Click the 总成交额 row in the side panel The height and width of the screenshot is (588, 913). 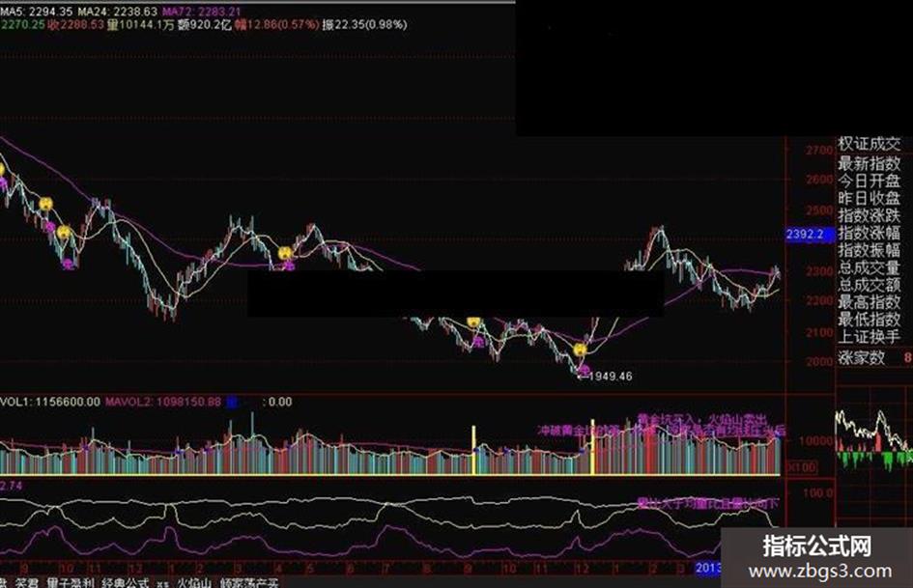870,285
